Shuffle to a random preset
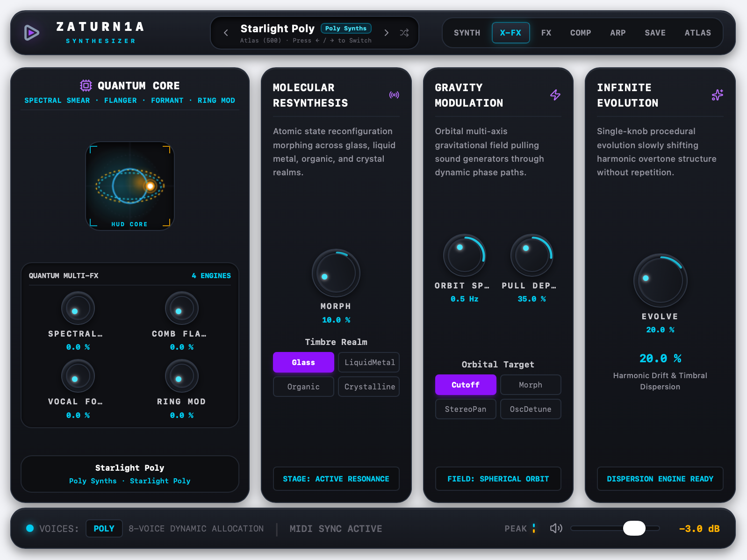The height and width of the screenshot is (560, 747). tap(404, 33)
